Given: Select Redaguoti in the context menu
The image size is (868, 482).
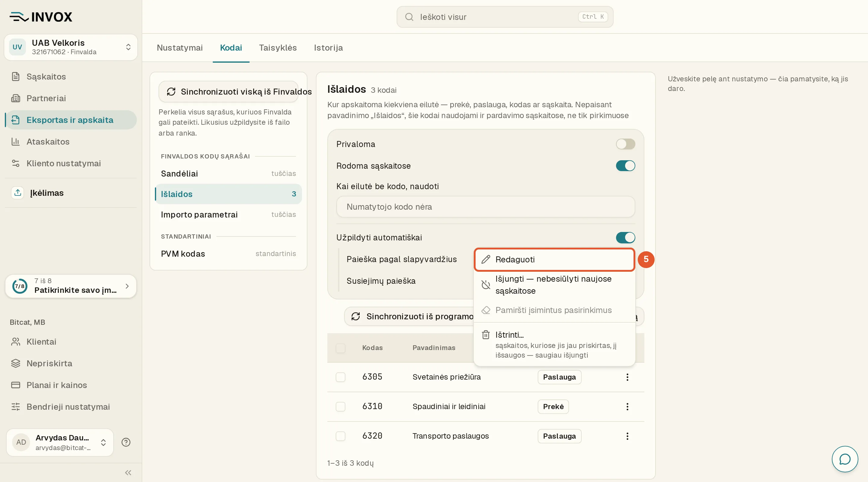Looking at the screenshot, I should pyautogui.click(x=554, y=259).
